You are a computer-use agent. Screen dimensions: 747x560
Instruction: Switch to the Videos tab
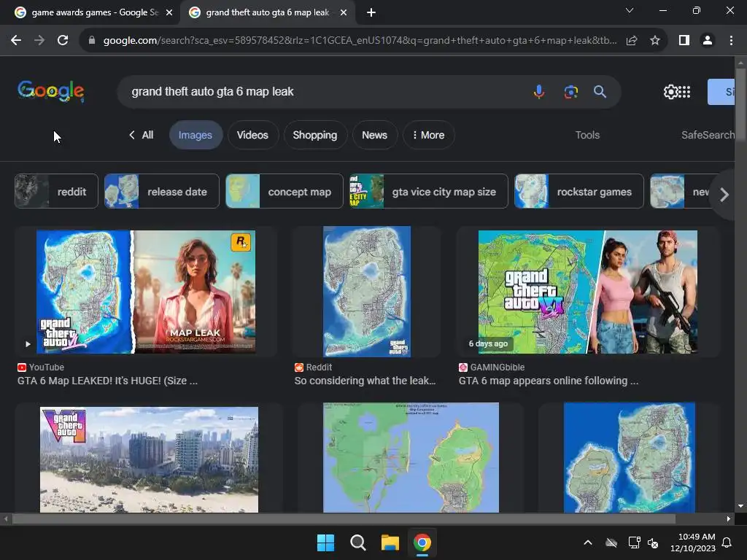tap(252, 135)
